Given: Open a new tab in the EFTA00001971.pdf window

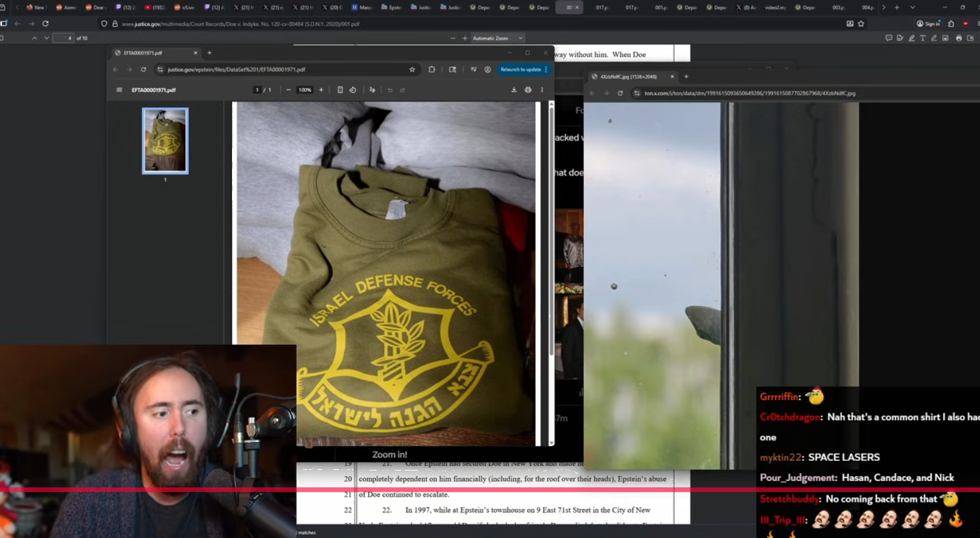Looking at the screenshot, I should (209, 53).
